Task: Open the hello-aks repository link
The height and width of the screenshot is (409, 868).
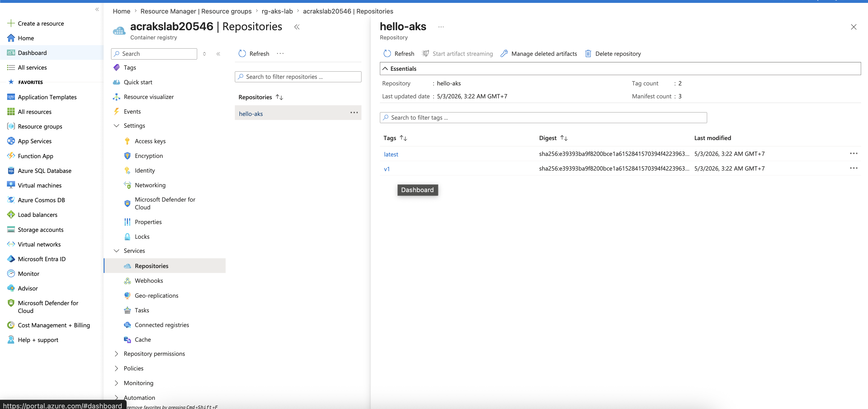Action: [251, 114]
